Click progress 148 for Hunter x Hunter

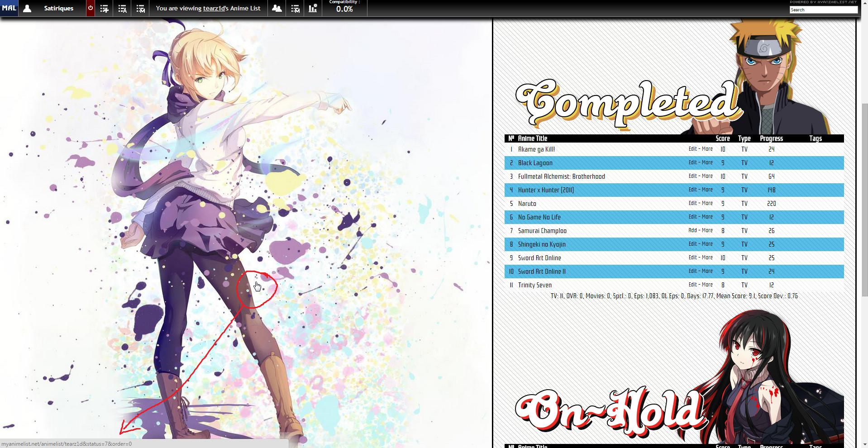pyautogui.click(x=772, y=190)
